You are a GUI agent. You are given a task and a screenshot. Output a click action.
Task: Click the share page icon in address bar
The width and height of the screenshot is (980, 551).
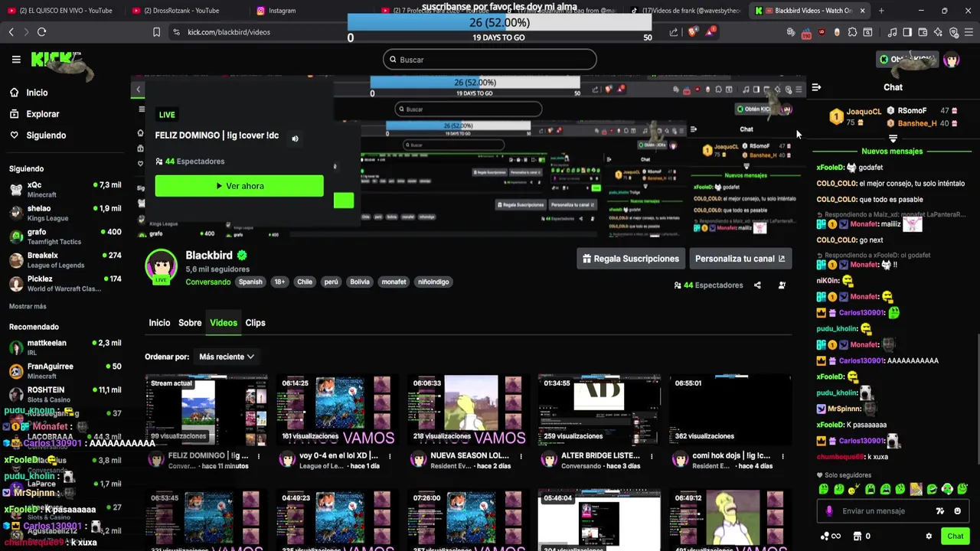point(674,32)
